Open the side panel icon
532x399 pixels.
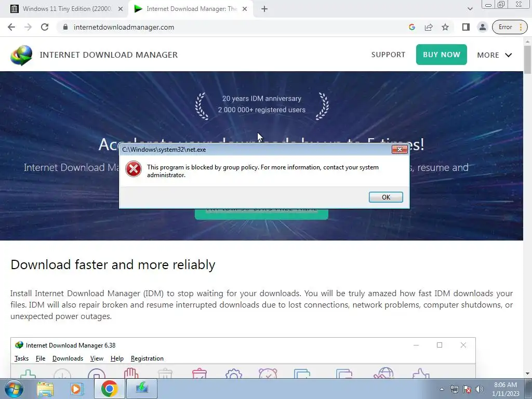click(466, 27)
